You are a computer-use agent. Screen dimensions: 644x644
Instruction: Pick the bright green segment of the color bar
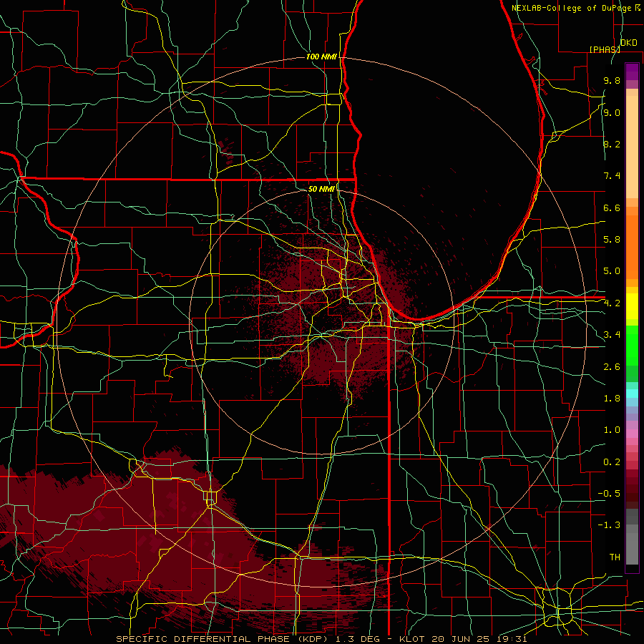[632, 346]
